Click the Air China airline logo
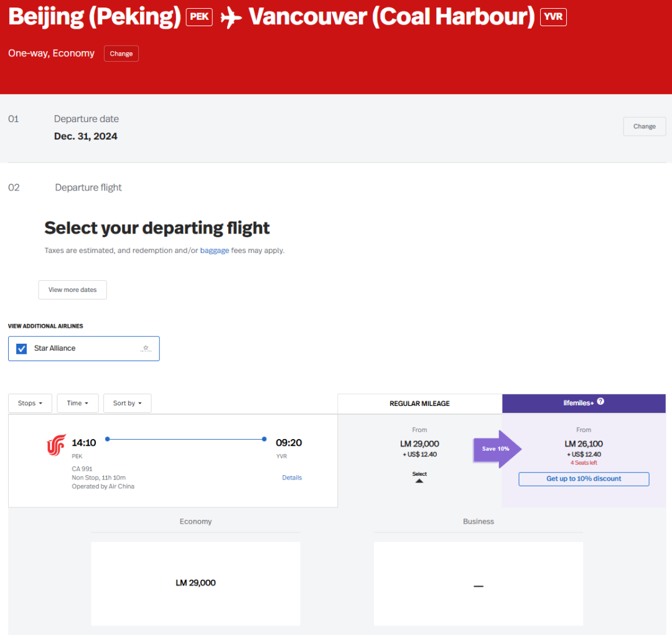 coord(56,445)
